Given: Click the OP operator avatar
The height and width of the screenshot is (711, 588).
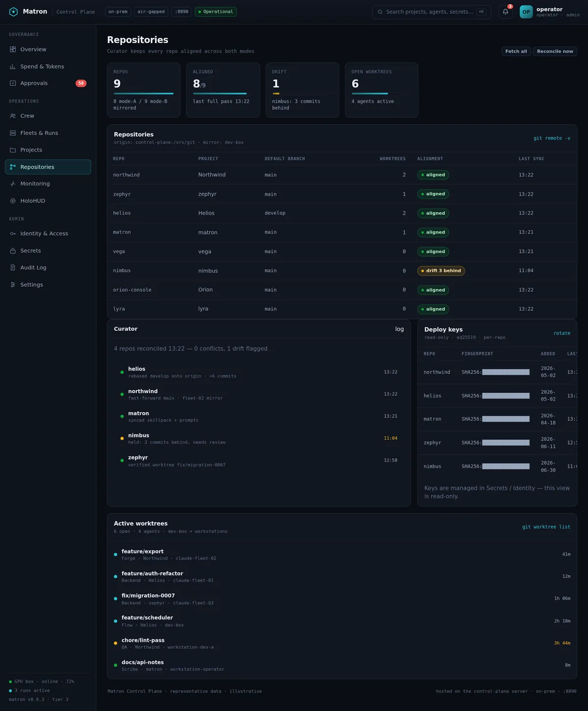Looking at the screenshot, I should pos(526,12).
